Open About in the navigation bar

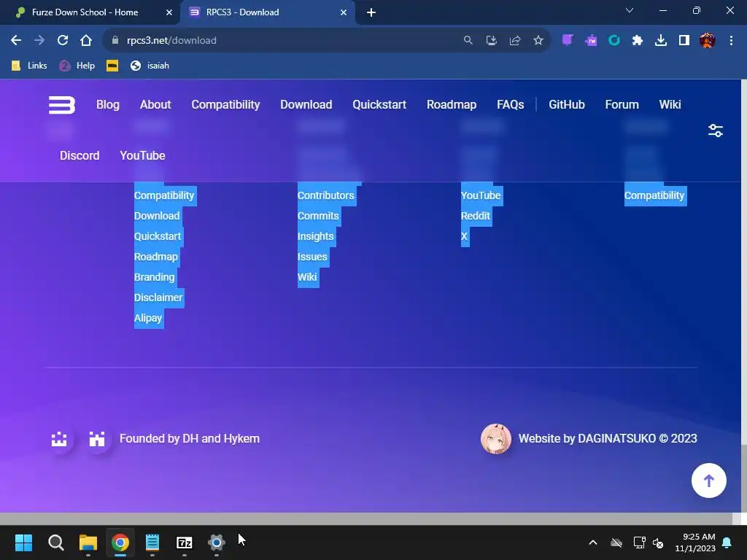pos(155,105)
